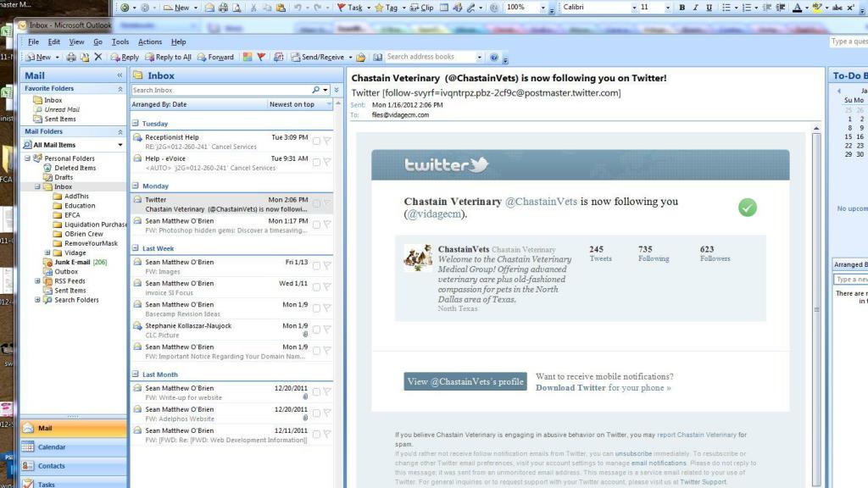Click the Clip button in top toolbar

[422, 7]
